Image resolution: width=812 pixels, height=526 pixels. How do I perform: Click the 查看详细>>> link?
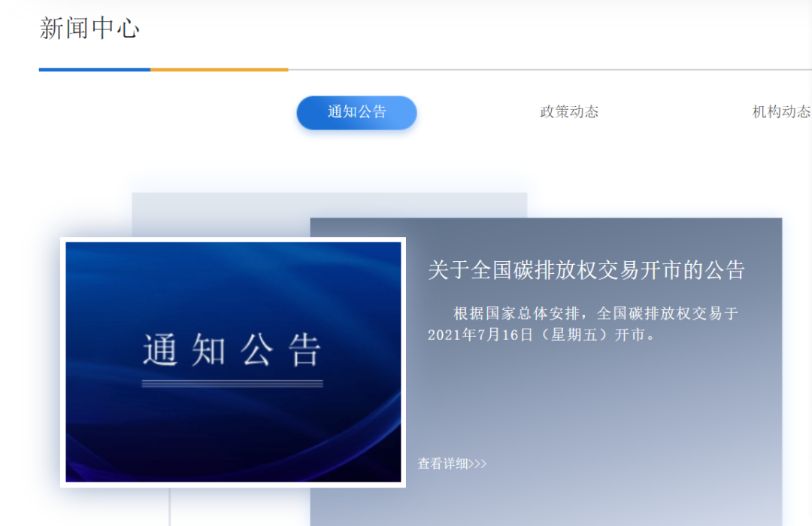point(452,464)
